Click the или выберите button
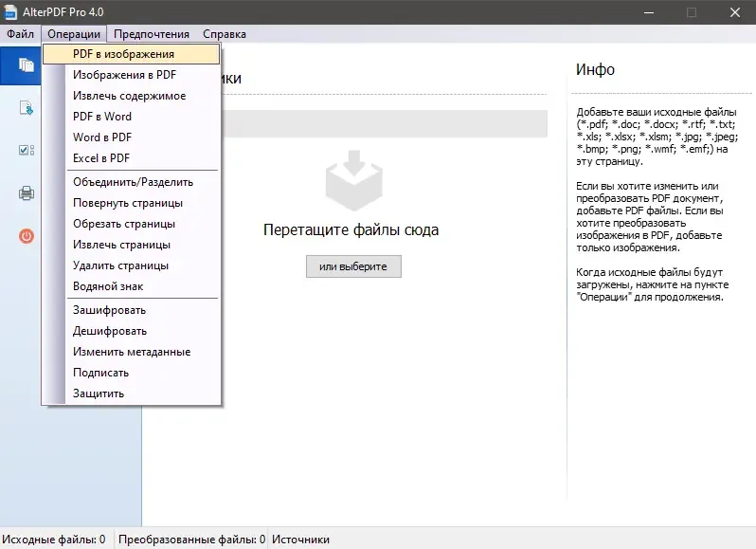This screenshot has width=756, height=549. pos(353,266)
